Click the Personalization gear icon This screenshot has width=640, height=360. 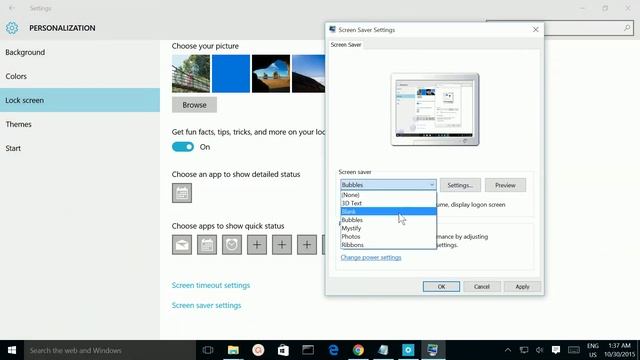click(x=12, y=28)
